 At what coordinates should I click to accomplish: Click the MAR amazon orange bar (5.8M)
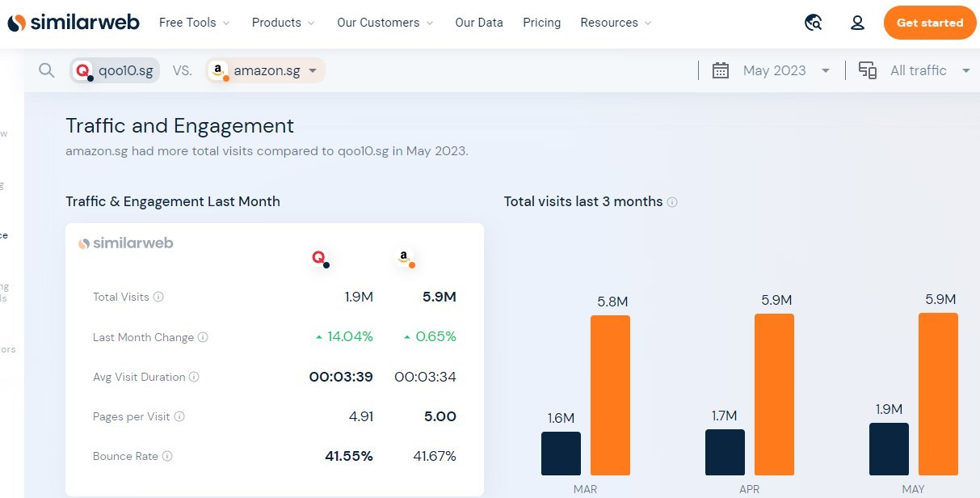(610, 395)
